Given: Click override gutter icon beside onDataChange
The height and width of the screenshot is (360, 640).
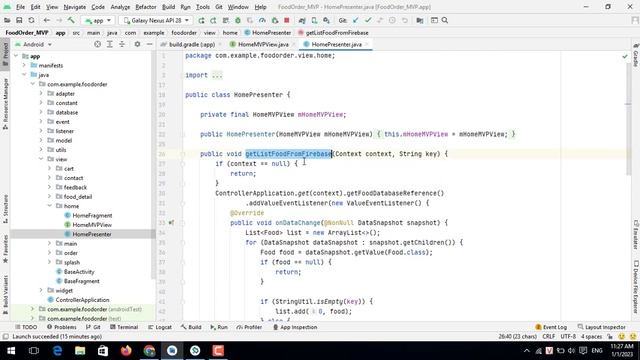Looking at the screenshot, I should (172, 223).
